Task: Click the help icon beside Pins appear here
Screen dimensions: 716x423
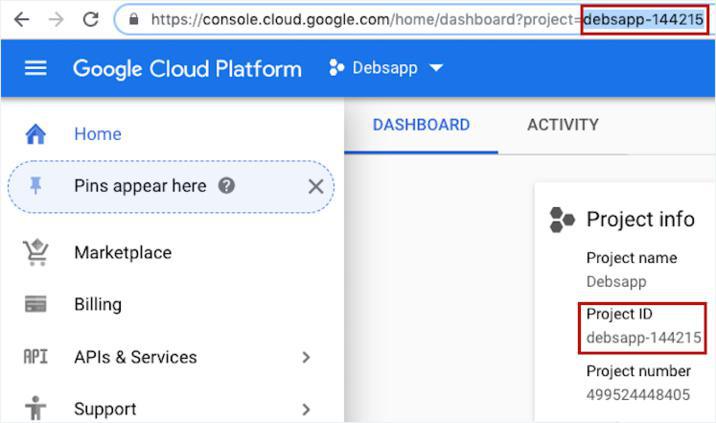Action: pyautogui.click(x=227, y=186)
